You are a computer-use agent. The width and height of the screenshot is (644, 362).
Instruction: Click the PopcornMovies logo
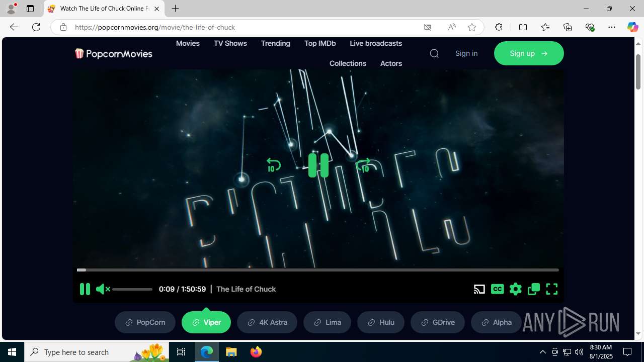113,53
